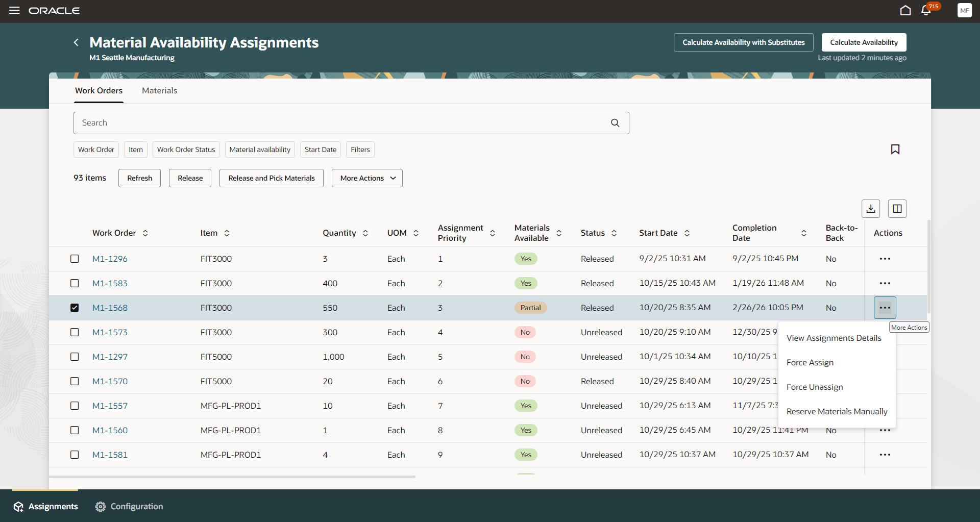Click the search magnifier in the search bar
This screenshot has height=522, width=980.
tap(615, 122)
